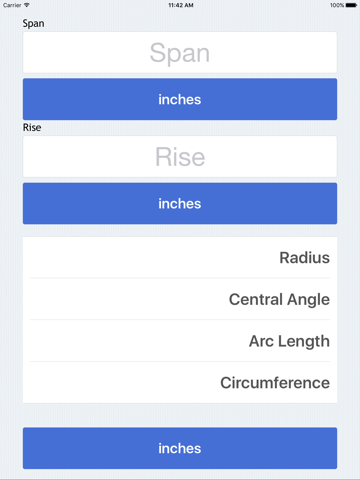Open the bottom inches unit selector for results
This screenshot has height=480, width=360.
click(180, 448)
